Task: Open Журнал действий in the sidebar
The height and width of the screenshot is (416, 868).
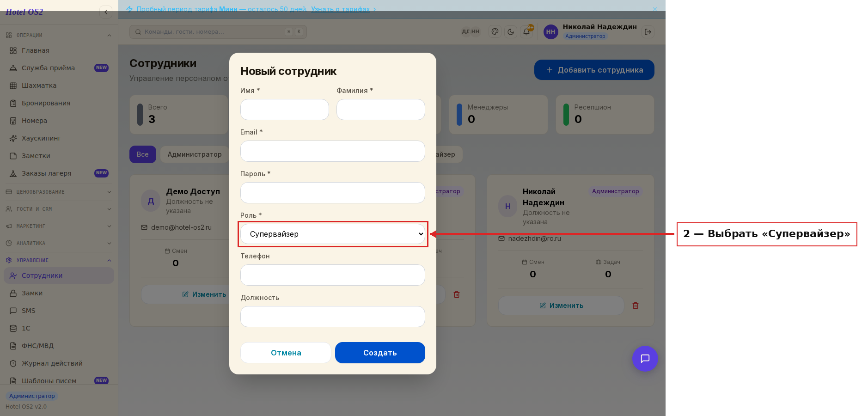Action: 59,363
